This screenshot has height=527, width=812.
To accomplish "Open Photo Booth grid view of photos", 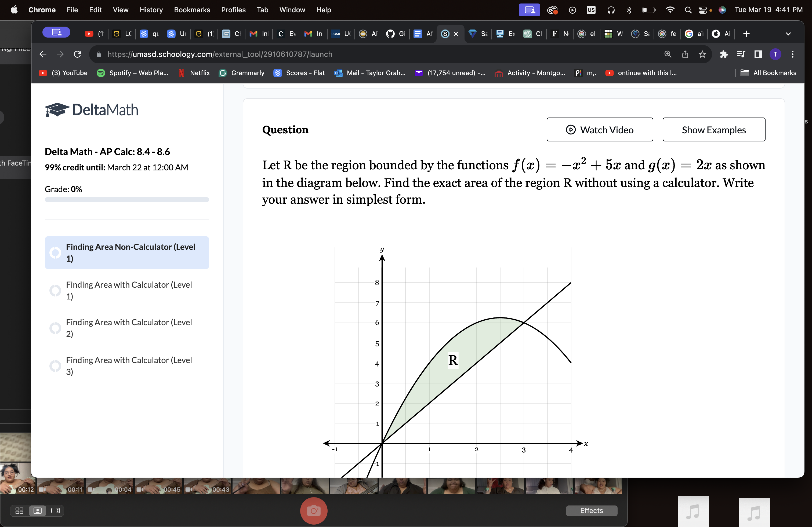I will click(19, 511).
